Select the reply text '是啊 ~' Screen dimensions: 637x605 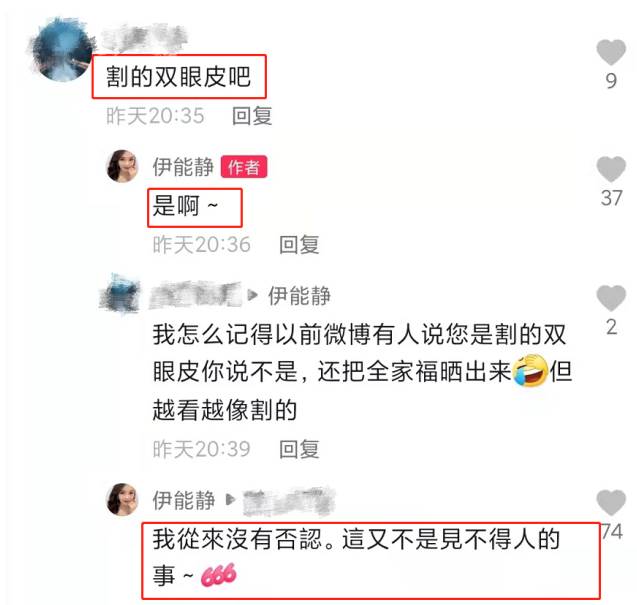pyautogui.click(x=185, y=206)
